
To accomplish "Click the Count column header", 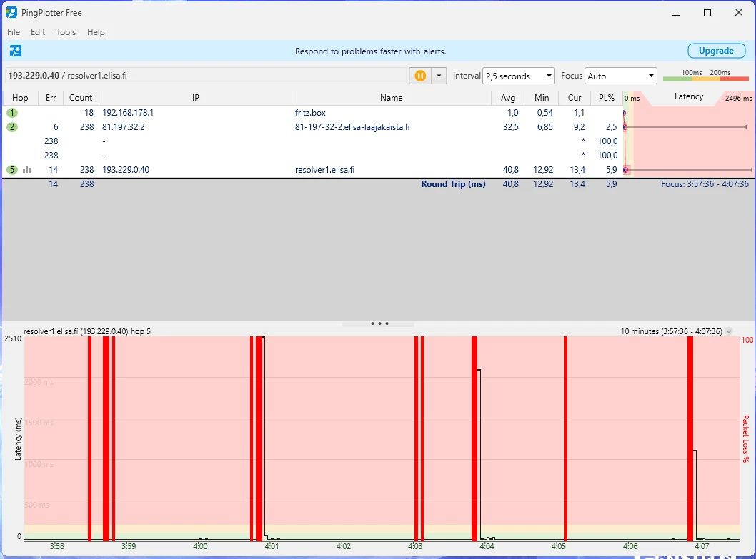I will 81,98.
